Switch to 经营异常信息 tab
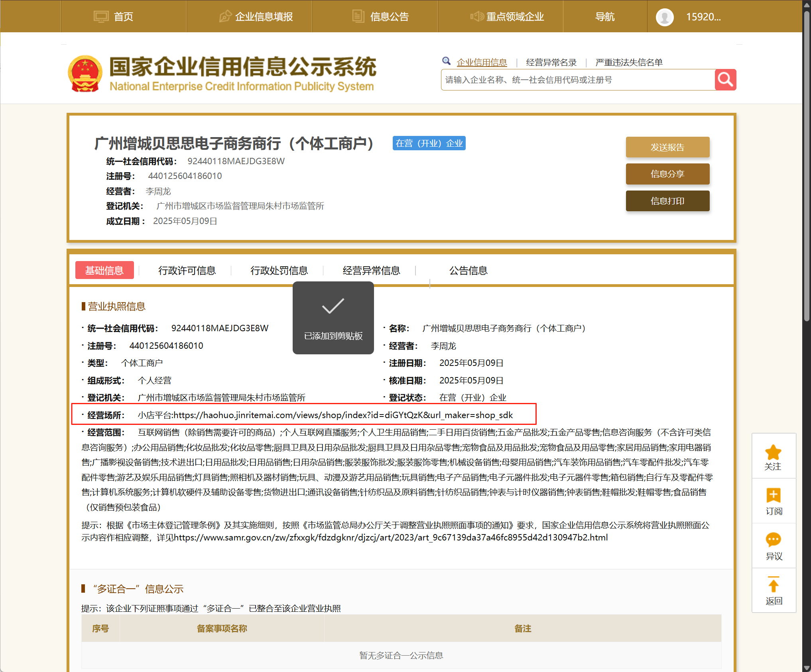This screenshot has height=672, width=811. 371,271
